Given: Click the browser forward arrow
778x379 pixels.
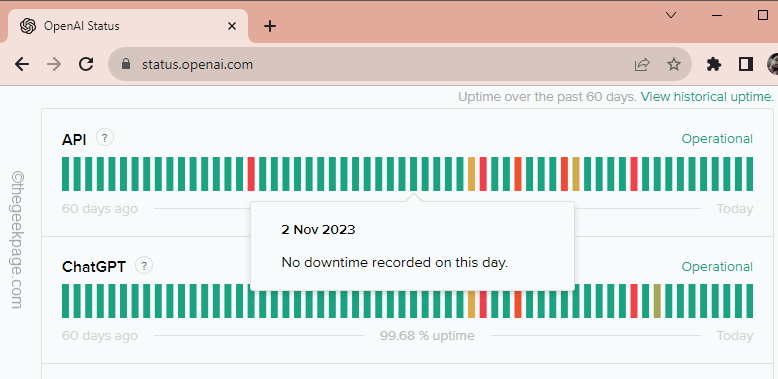Looking at the screenshot, I should [54, 64].
